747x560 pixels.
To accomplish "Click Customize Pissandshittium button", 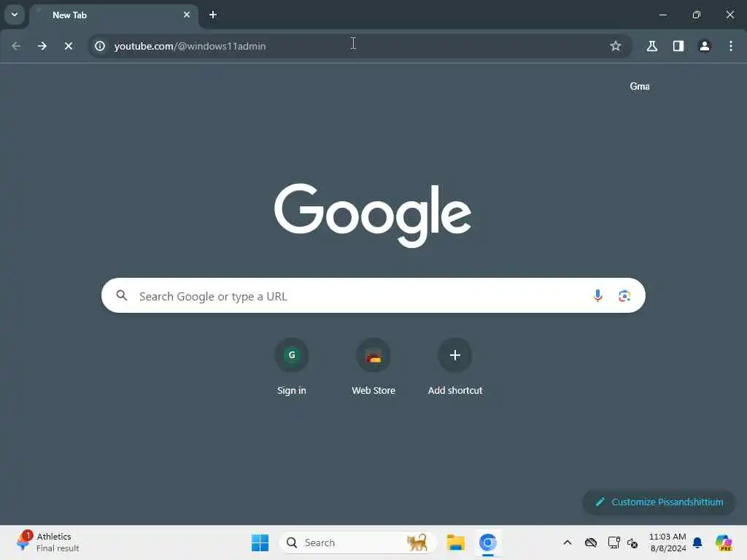I will [x=659, y=502].
